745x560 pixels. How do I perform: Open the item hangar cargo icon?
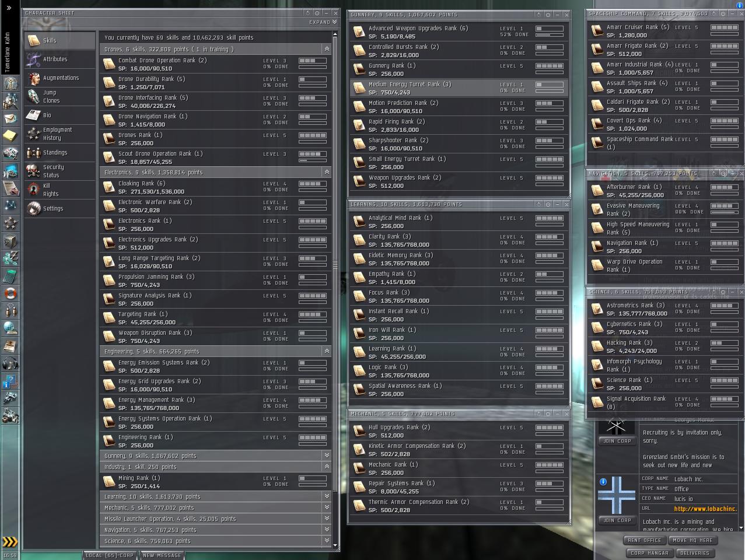(x=10, y=416)
